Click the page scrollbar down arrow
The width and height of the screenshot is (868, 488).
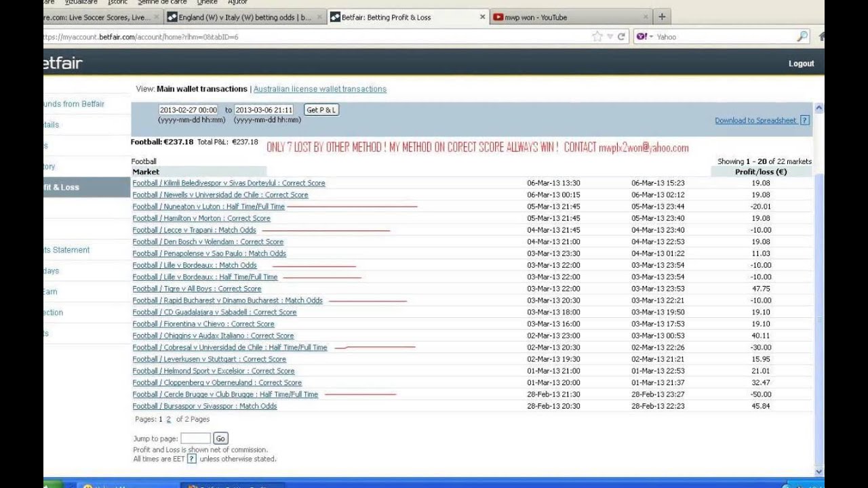pyautogui.click(x=818, y=472)
